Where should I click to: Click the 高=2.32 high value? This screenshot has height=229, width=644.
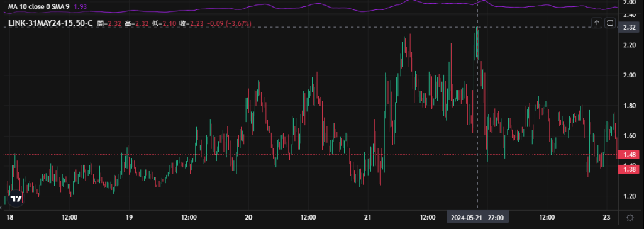[136, 24]
